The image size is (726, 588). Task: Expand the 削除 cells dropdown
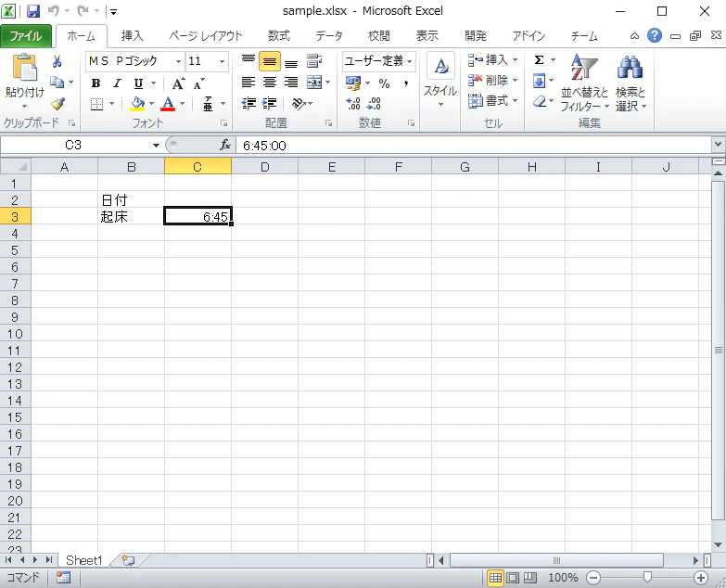(515, 81)
